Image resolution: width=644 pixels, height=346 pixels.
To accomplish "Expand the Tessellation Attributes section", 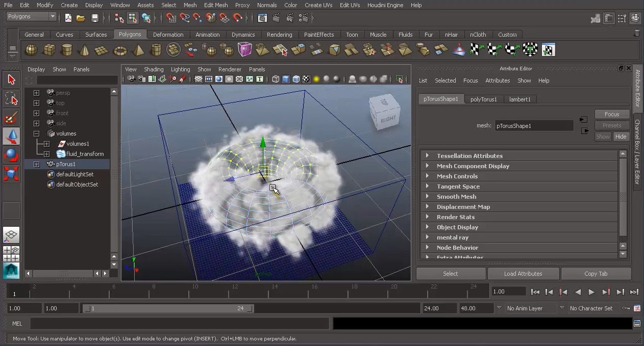I will tap(469, 155).
